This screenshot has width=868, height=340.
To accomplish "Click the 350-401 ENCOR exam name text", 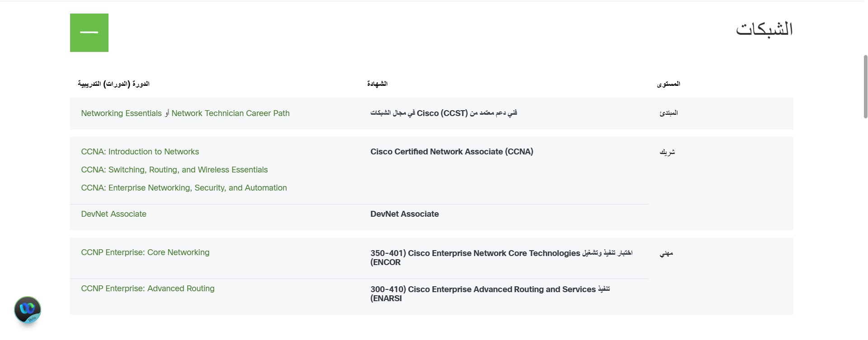I will click(x=501, y=258).
